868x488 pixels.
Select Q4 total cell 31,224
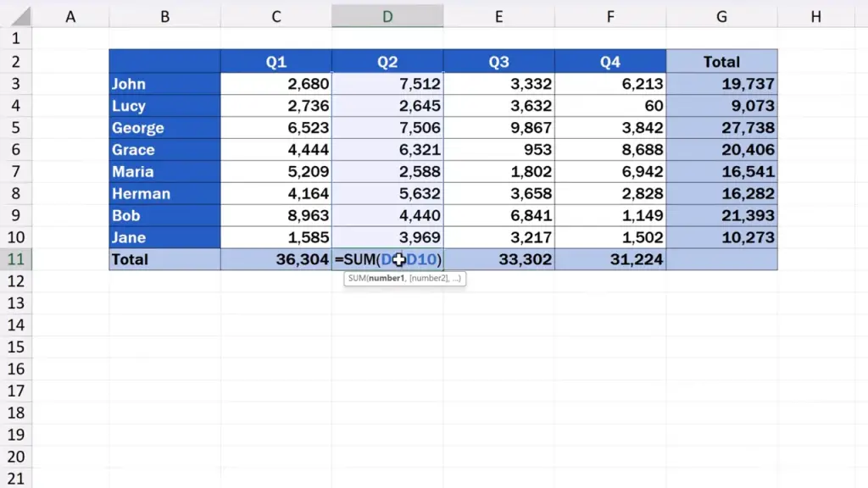610,259
